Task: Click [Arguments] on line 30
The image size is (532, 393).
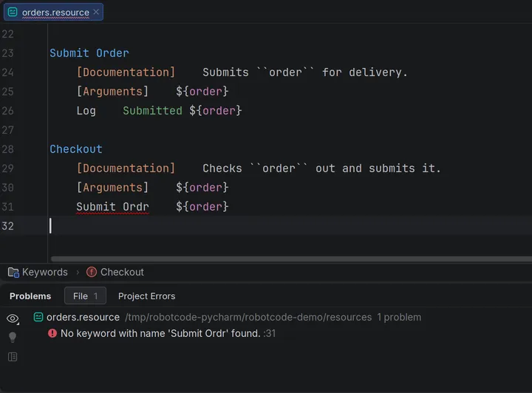Action: coord(112,188)
